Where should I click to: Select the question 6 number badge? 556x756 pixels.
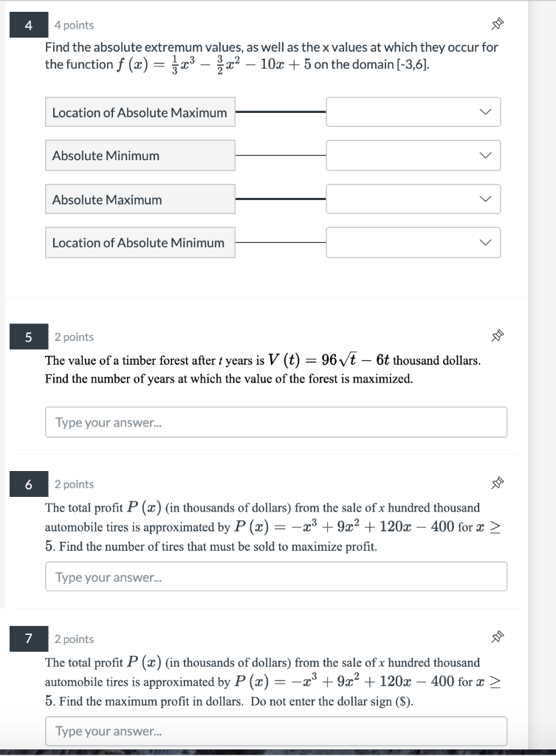click(x=27, y=484)
